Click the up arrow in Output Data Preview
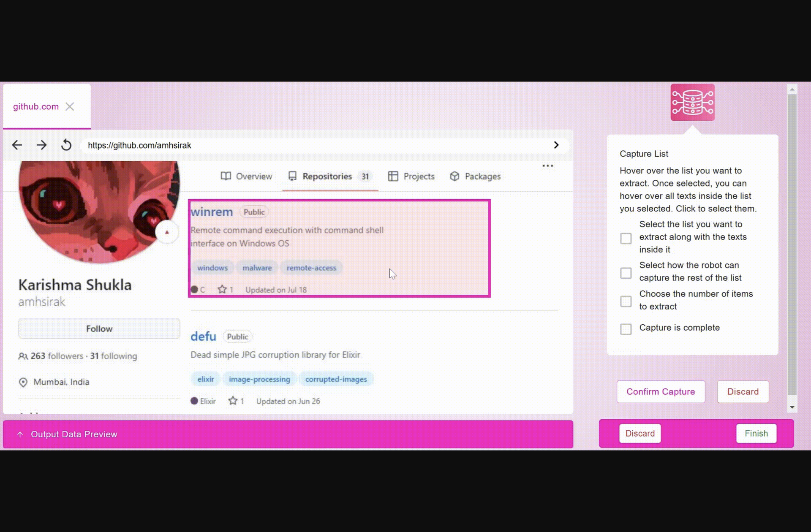811x532 pixels. (x=20, y=434)
